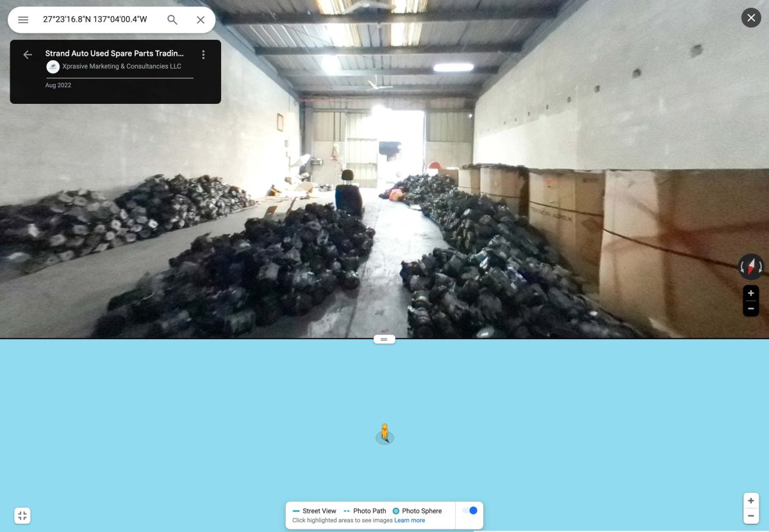Image resolution: width=769 pixels, height=532 pixels.
Task: Rotate view clockwise using compass right arrow
Action: pos(761,267)
